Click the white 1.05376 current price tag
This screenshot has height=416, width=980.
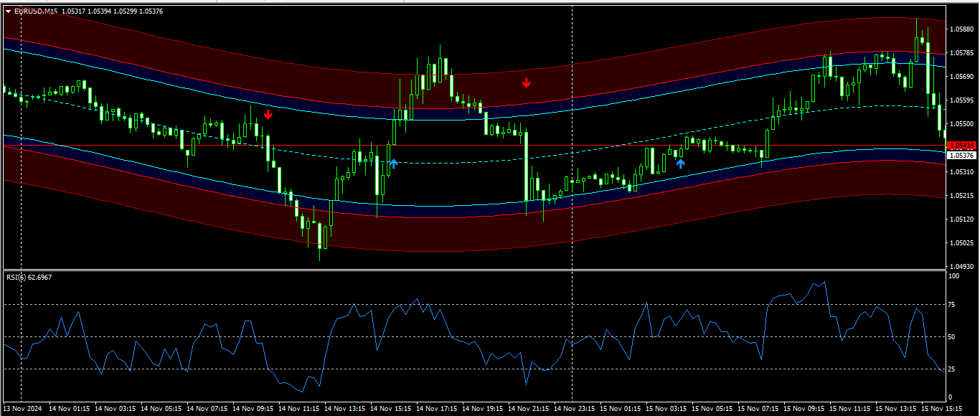[961, 155]
